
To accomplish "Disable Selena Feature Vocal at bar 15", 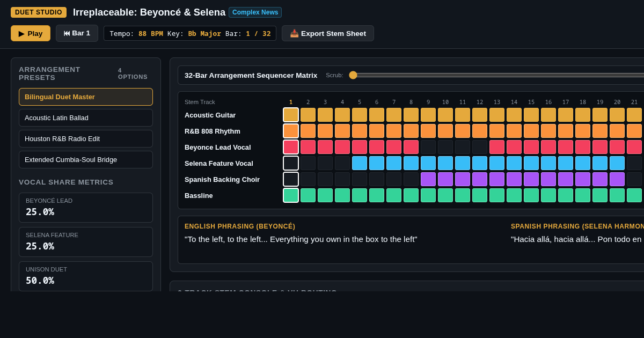I will click(531, 163).
